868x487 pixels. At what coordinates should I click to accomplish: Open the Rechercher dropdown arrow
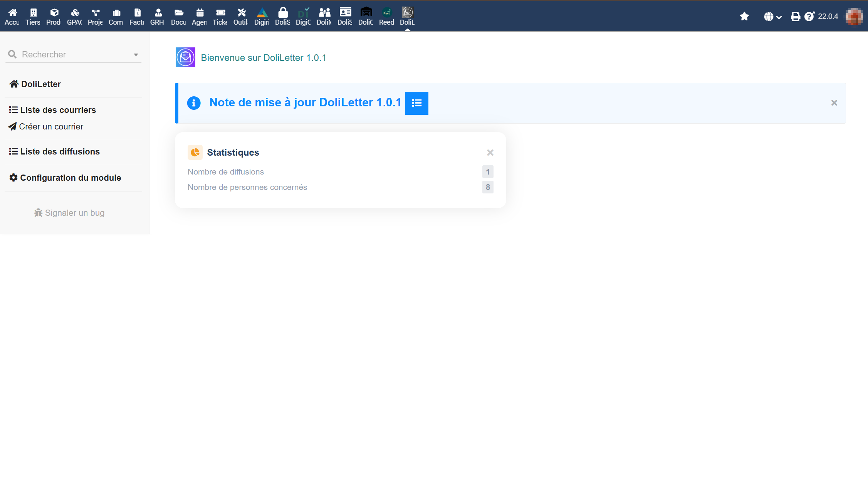pos(136,55)
